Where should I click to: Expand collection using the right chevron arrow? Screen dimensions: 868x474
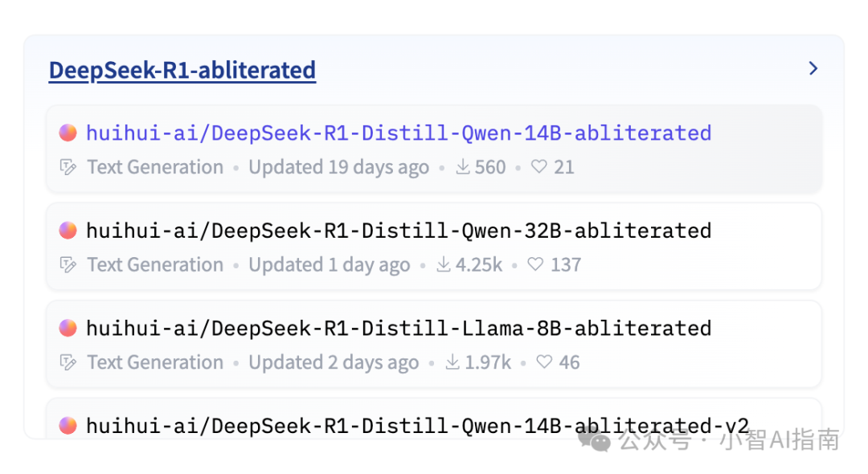(813, 69)
